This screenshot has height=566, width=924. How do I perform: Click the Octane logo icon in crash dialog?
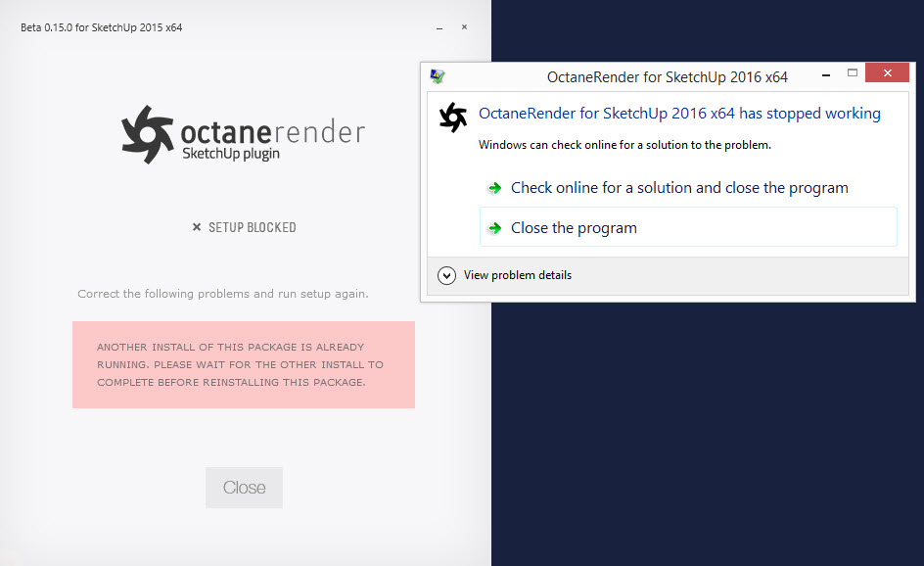pyautogui.click(x=453, y=117)
